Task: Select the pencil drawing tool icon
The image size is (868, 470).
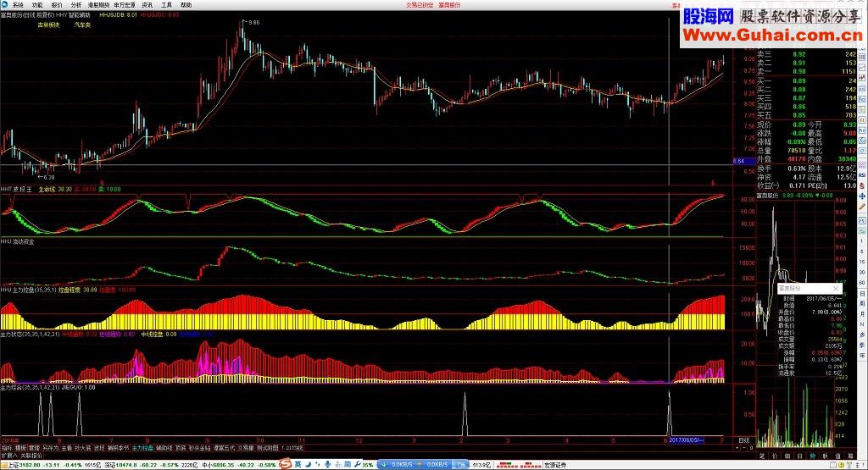Action: [862, 207]
